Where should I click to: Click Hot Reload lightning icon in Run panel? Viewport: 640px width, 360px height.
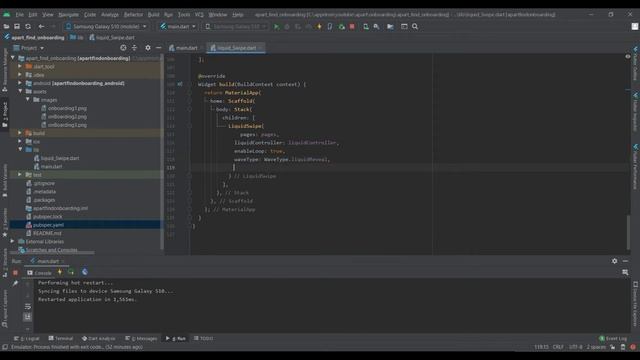pyautogui.click(x=60, y=272)
